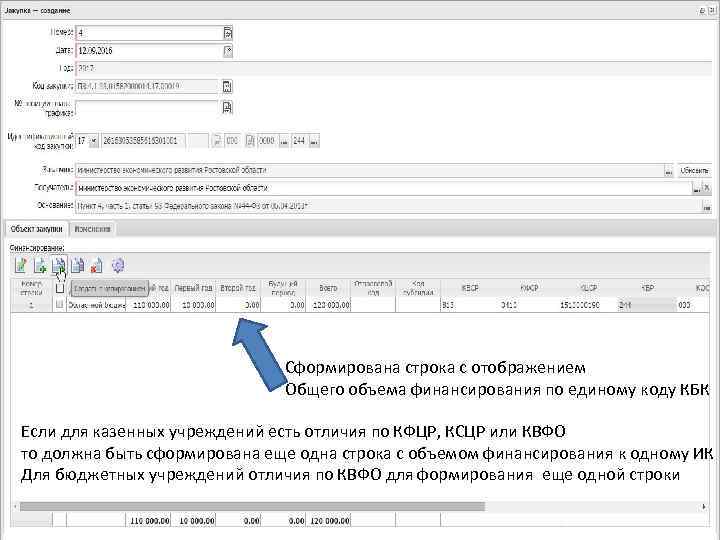Click the first financing toolbar icon (edit row)
This screenshot has height=540, width=720.
[21, 265]
